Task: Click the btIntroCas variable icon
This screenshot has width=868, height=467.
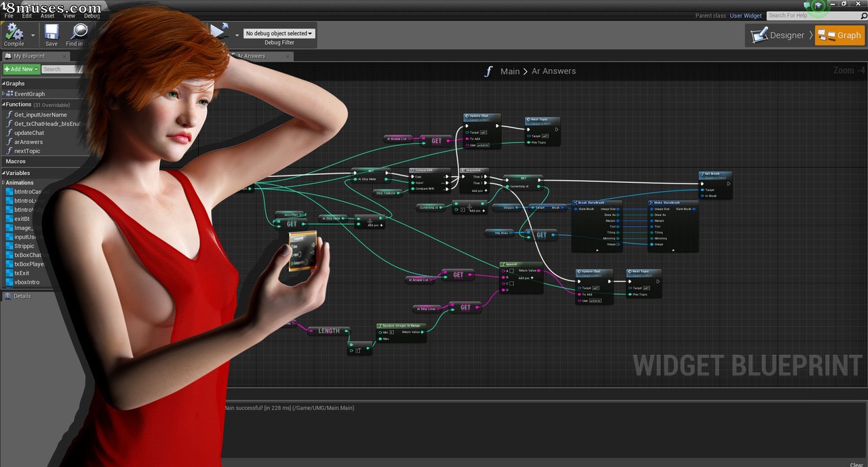Action: (9, 192)
